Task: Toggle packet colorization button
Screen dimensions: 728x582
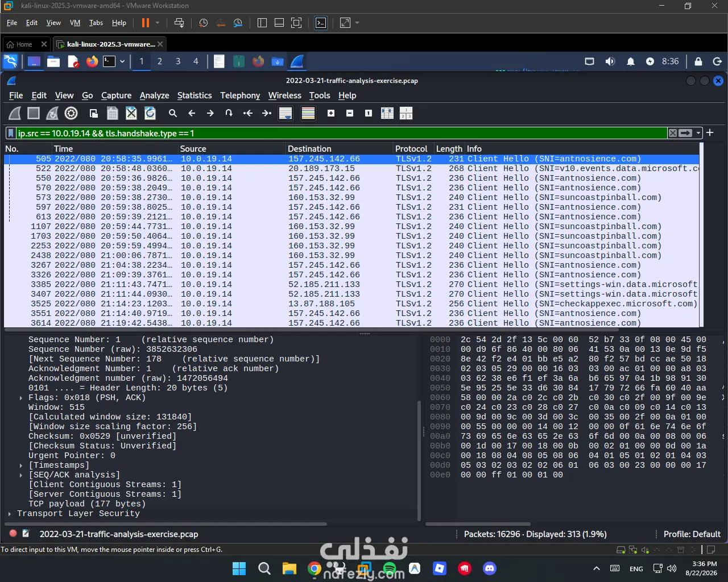Action: 308,113
